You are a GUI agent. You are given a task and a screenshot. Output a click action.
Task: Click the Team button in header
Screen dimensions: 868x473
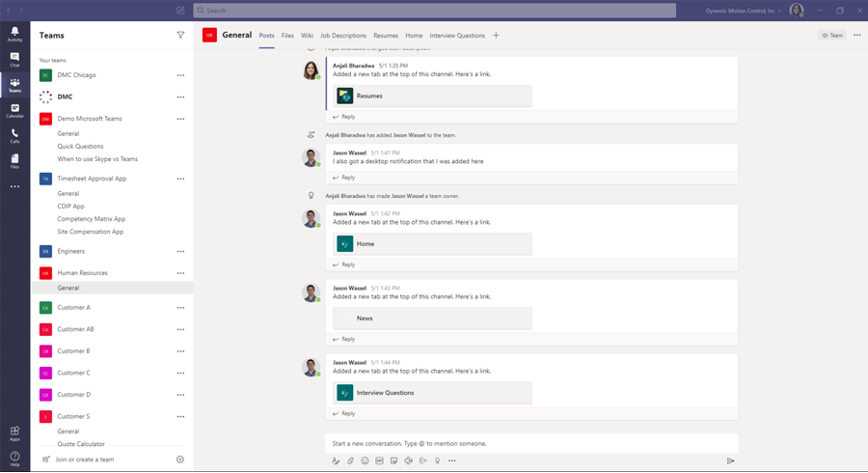[x=832, y=35]
